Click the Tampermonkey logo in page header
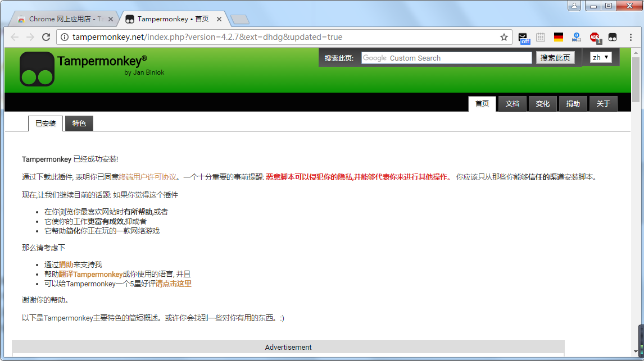 (37, 69)
